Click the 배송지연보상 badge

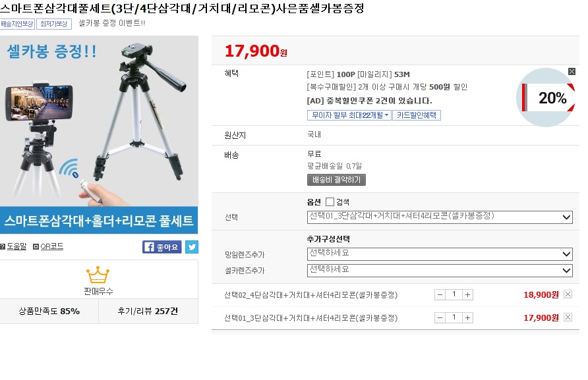17,24
